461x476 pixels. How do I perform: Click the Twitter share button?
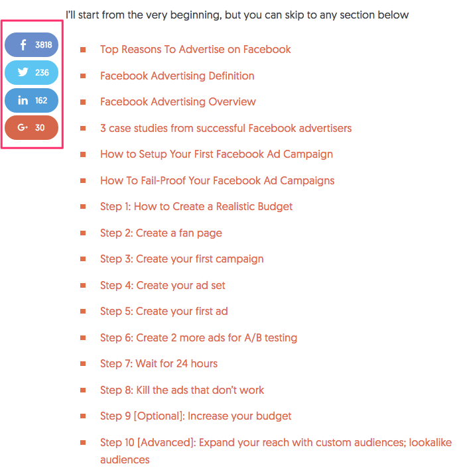(31, 72)
